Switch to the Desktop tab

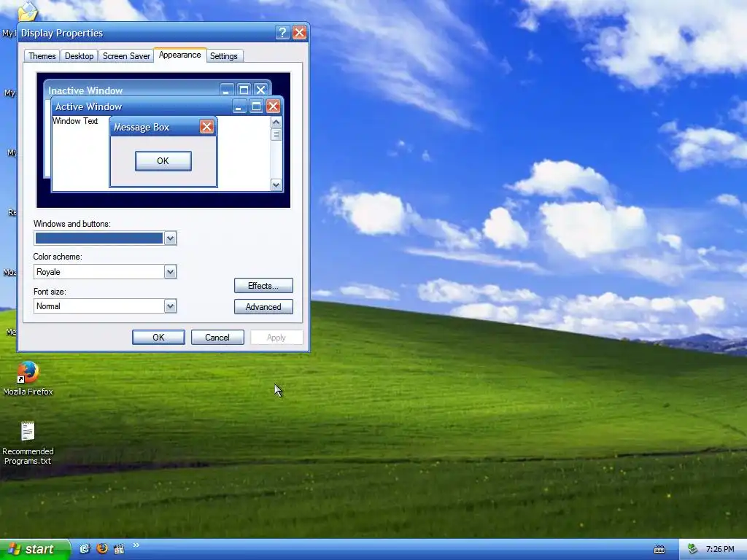[79, 56]
